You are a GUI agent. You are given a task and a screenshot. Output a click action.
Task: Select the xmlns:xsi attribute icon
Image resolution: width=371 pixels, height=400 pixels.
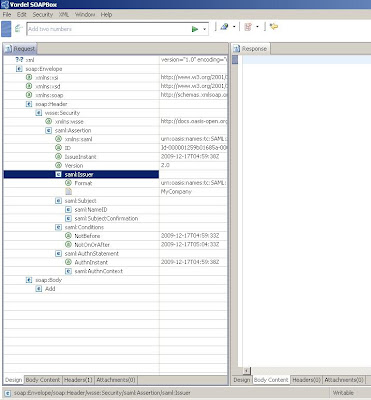click(29, 77)
